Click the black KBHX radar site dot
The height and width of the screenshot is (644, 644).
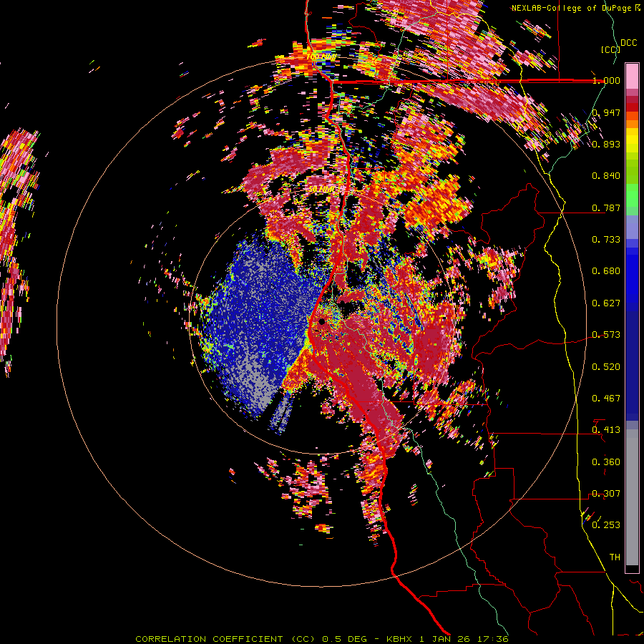coord(321,321)
